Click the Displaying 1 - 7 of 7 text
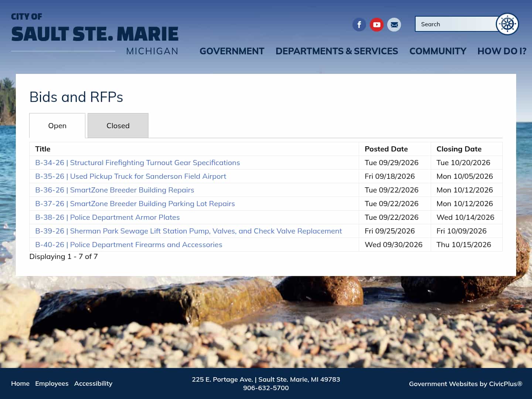 point(64,256)
